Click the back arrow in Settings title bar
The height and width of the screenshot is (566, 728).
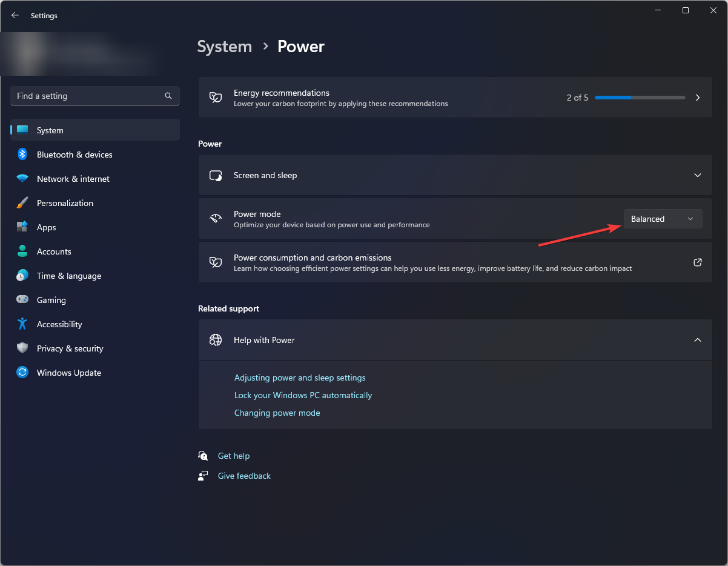[15, 16]
